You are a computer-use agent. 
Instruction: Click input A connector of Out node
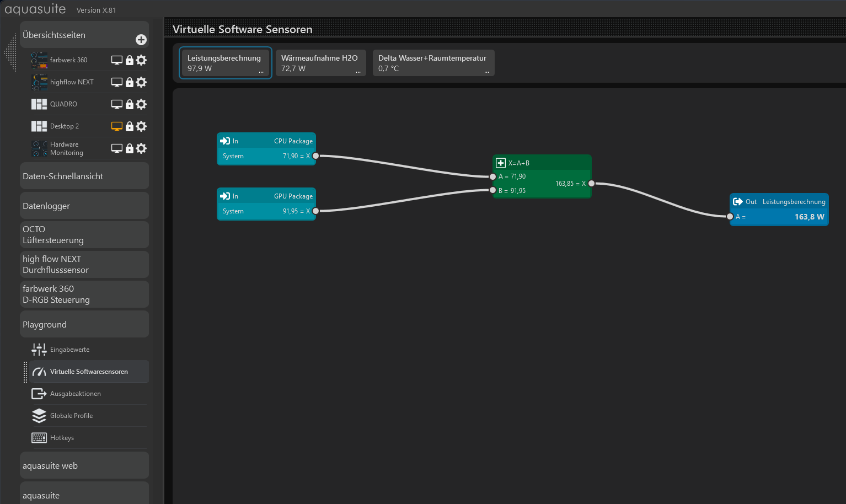coord(730,217)
